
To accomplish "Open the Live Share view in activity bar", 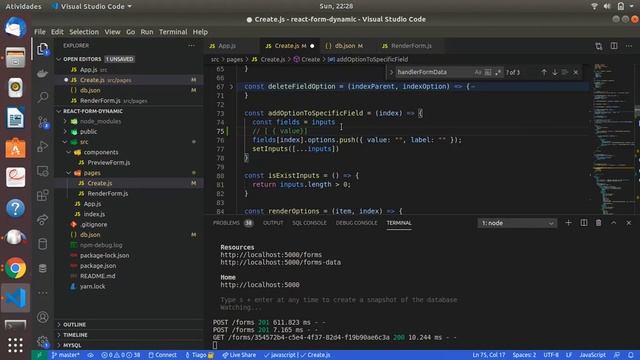I will coord(42,220).
